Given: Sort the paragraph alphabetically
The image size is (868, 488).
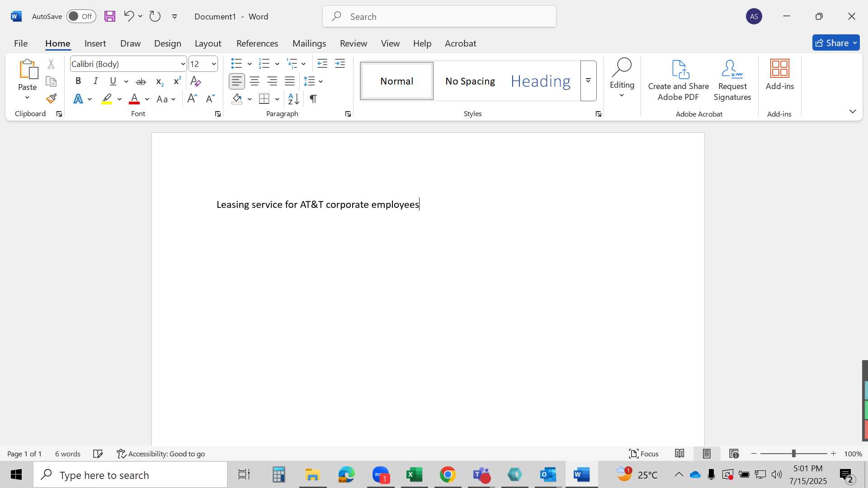Looking at the screenshot, I should (293, 99).
